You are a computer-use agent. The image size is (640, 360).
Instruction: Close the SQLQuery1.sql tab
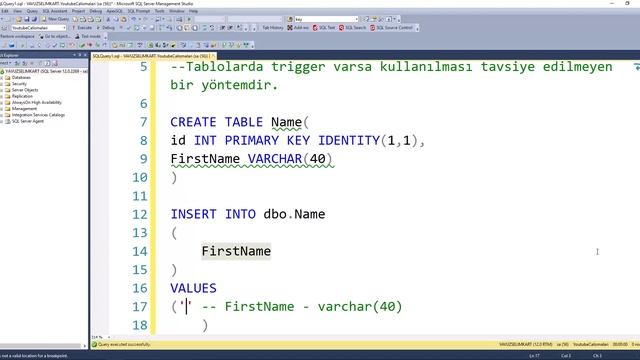[x=213, y=56]
